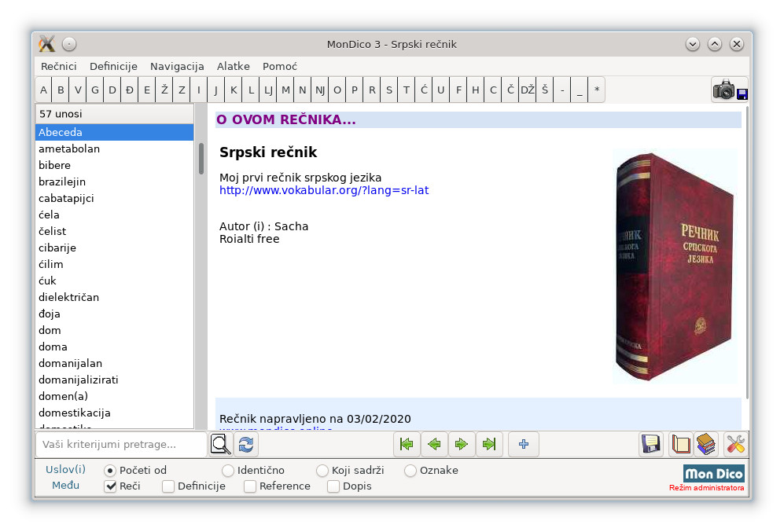Select đoja in the word list
Image resolution: width=784 pixels, height=532 pixels.
(115, 314)
